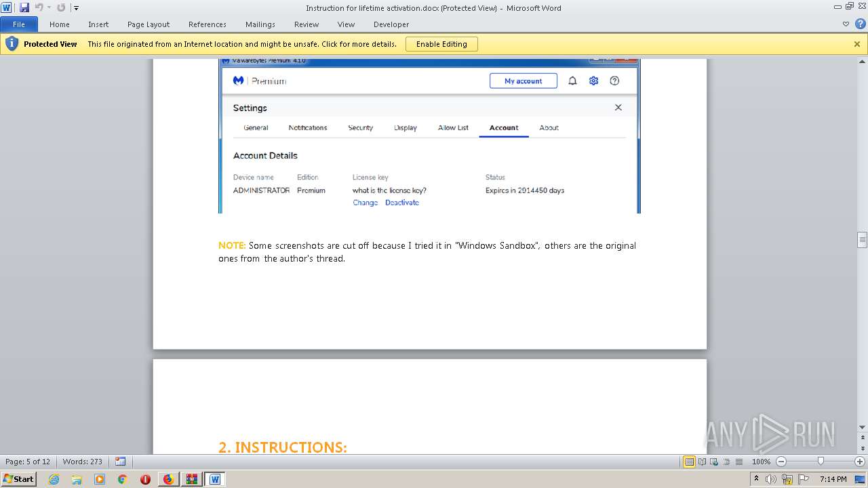Select the Page Layout tab
The height and width of the screenshot is (488, 868).
(149, 24)
